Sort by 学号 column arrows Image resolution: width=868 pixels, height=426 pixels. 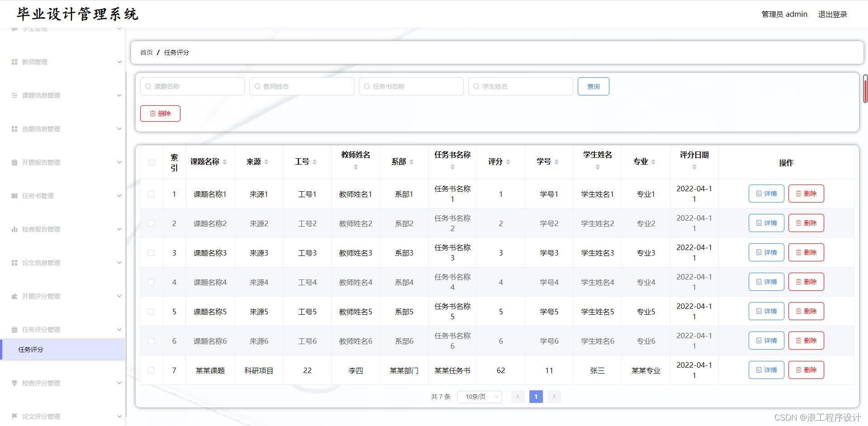(557, 162)
